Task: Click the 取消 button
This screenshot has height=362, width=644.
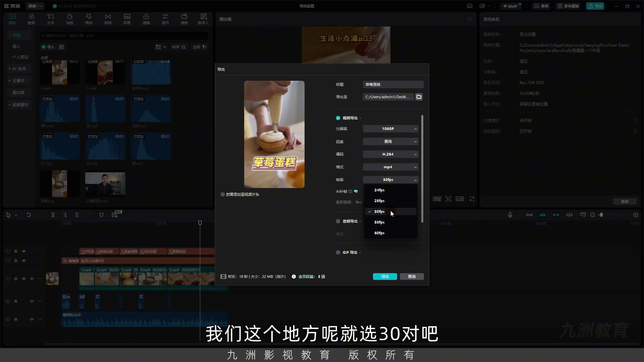Action: (x=412, y=277)
